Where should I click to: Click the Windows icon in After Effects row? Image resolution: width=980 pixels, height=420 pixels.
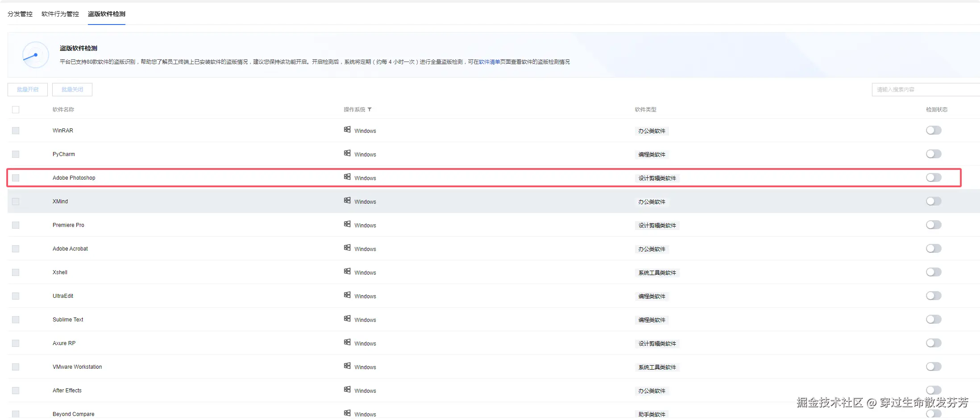click(x=347, y=390)
